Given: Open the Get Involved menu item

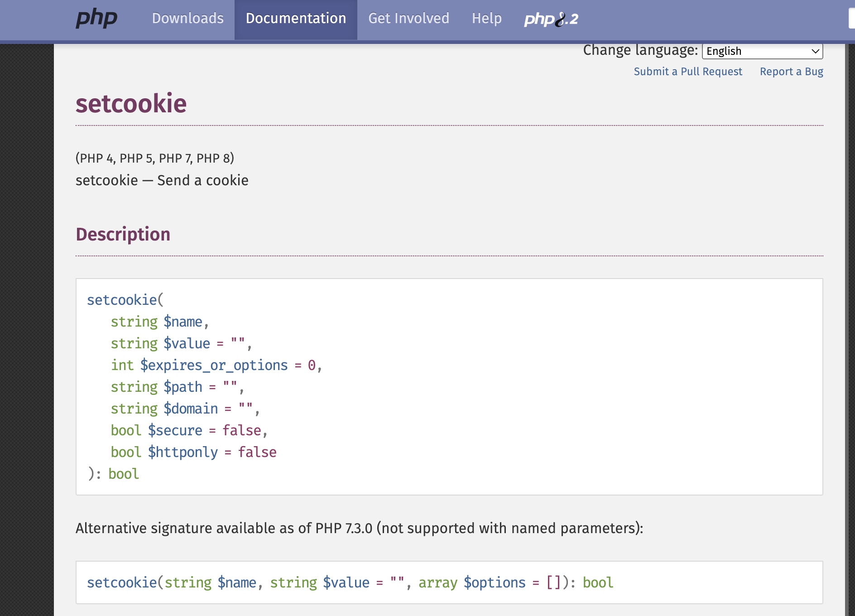Looking at the screenshot, I should (x=408, y=19).
